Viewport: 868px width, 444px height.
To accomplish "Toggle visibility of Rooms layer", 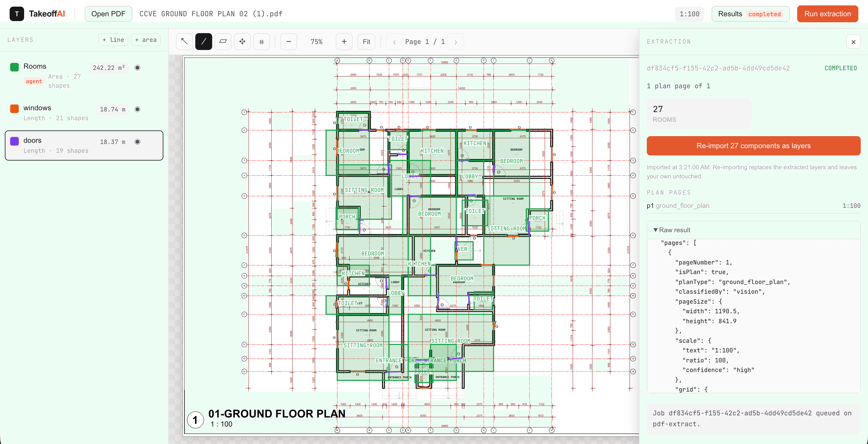I will coord(137,68).
